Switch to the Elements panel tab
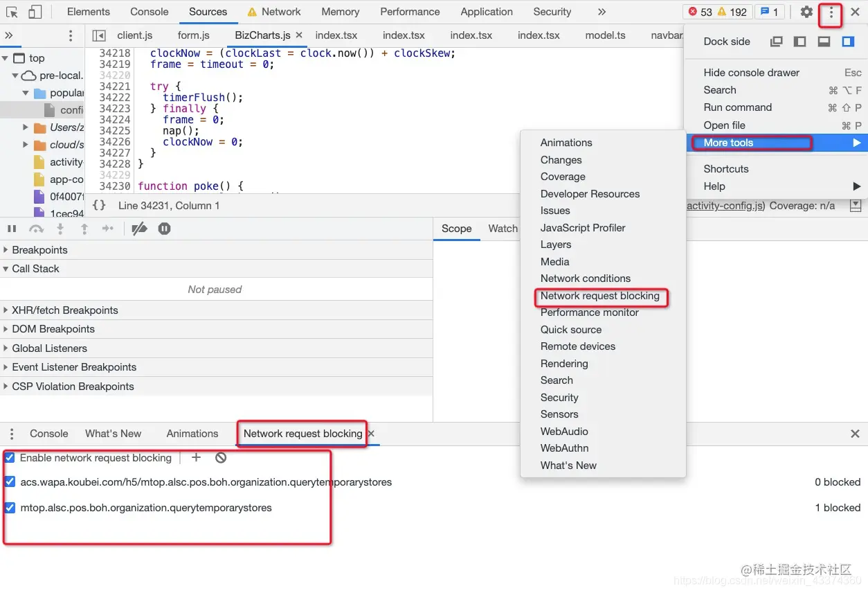This screenshot has height=593, width=868. point(89,12)
